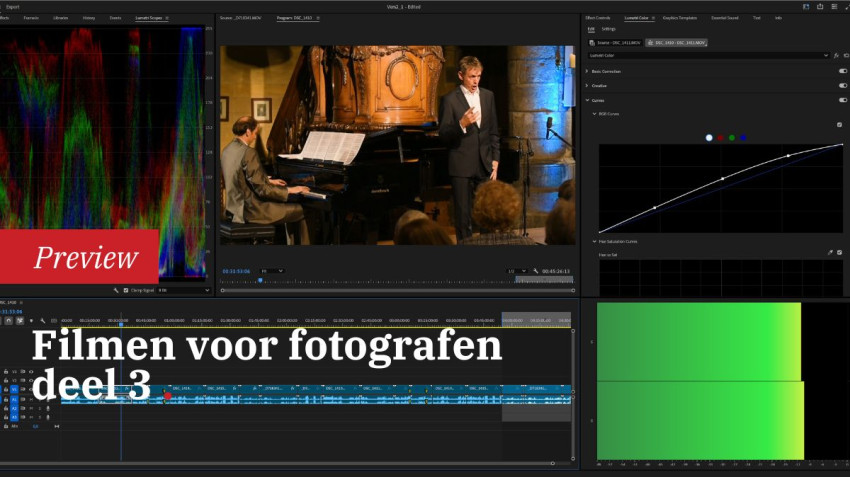Hide track V3 with eye icon

(31, 372)
